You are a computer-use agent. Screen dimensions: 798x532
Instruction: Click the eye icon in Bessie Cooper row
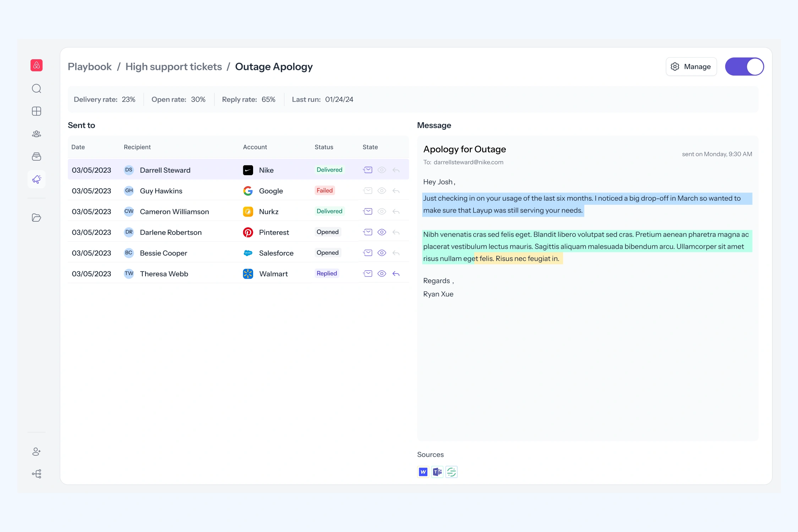pos(382,253)
